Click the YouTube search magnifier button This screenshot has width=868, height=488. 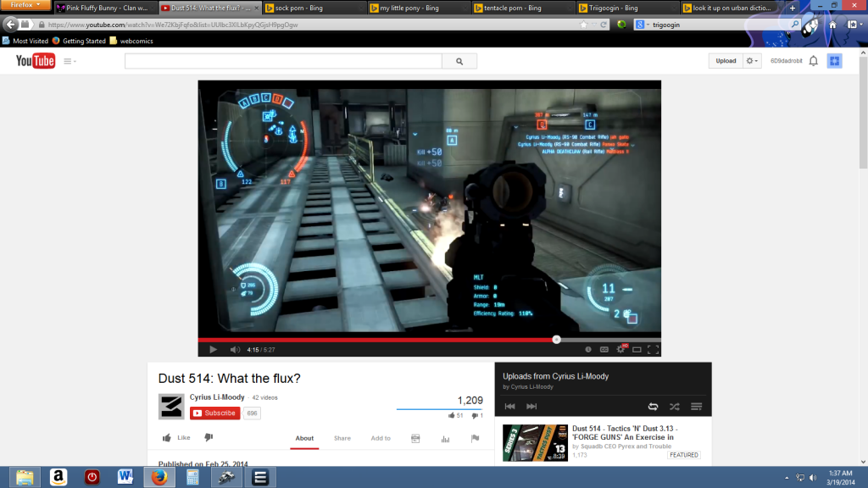459,61
